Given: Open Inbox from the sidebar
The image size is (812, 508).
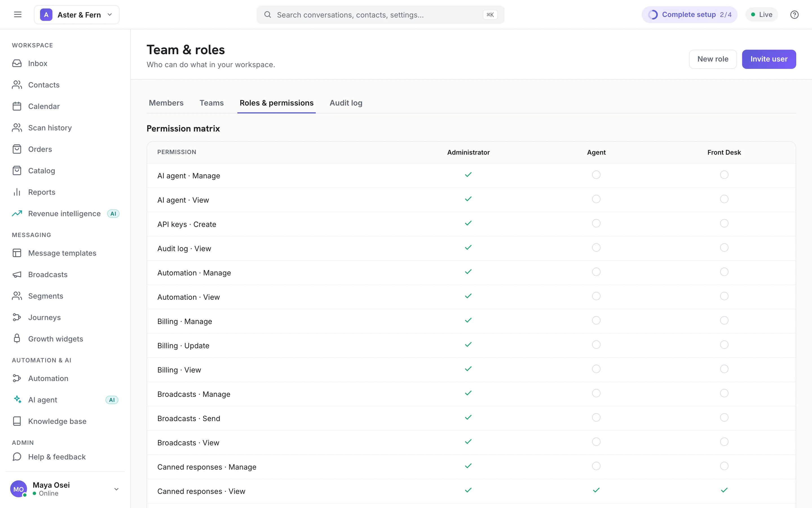Looking at the screenshot, I should (x=65, y=63).
